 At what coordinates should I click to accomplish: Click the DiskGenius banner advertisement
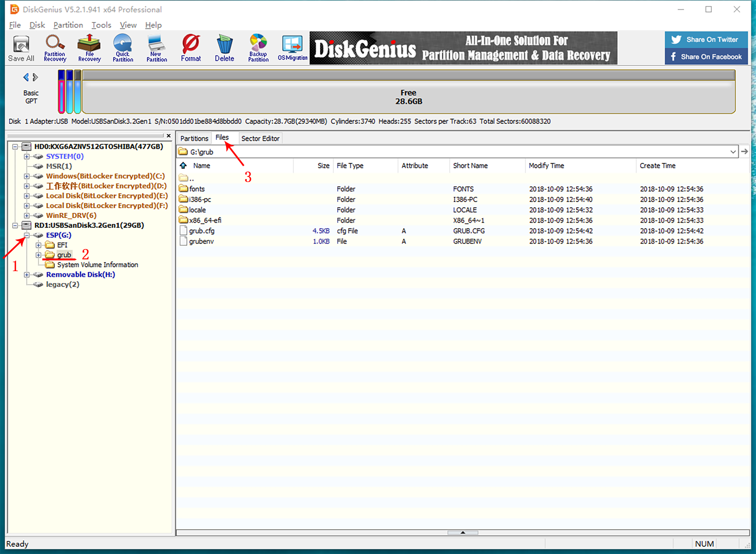coord(463,48)
